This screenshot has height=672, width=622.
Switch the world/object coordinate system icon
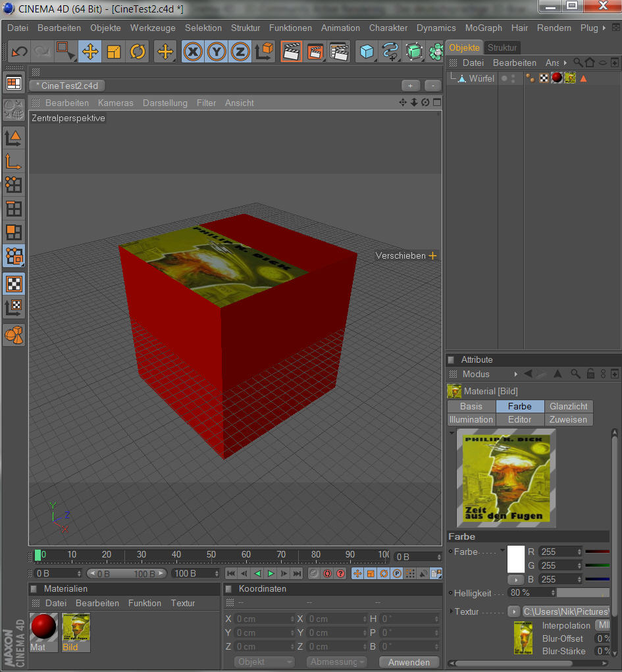tap(264, 51)
